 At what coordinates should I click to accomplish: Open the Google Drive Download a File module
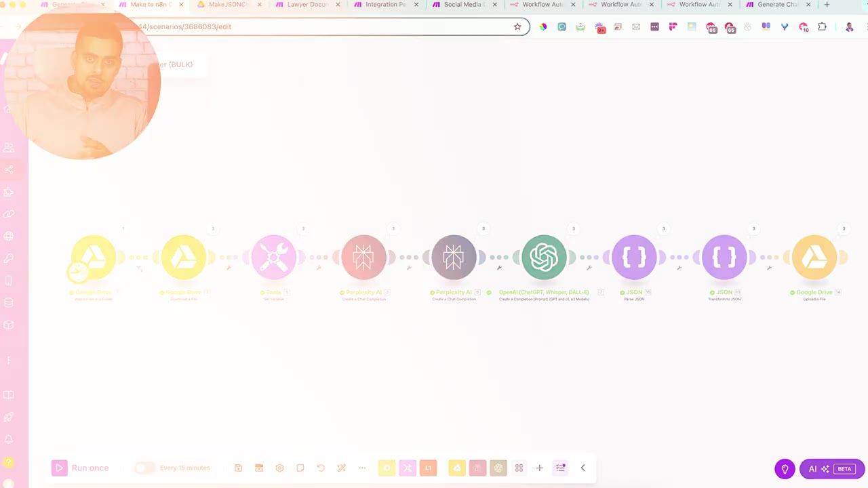tap(184, 257)
